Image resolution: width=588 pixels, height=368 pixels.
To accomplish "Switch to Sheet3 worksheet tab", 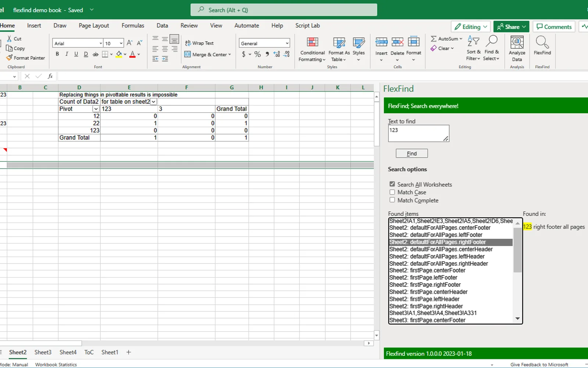I will point(43,352).
